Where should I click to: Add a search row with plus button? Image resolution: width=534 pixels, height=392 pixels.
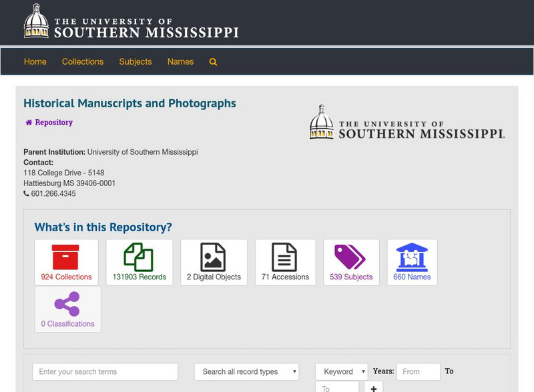coord(374,387)
